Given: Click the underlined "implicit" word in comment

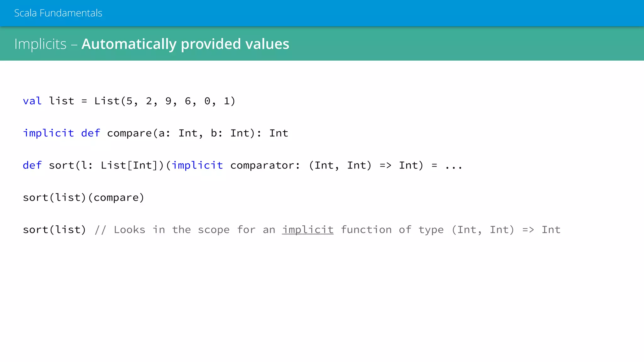Looking at the screenshot, I should coord(308,230).
